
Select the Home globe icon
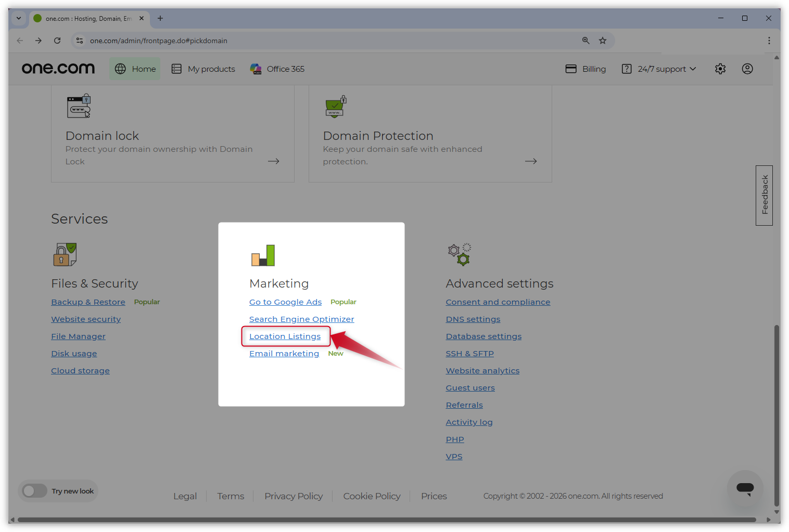(x=120, y=68)
